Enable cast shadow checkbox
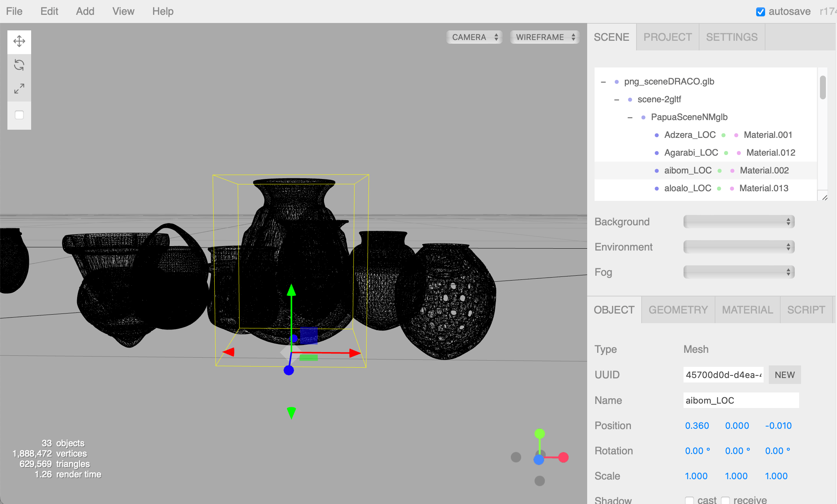The width and height of the screenshot is (837, 504). click(x=689, y=500)
